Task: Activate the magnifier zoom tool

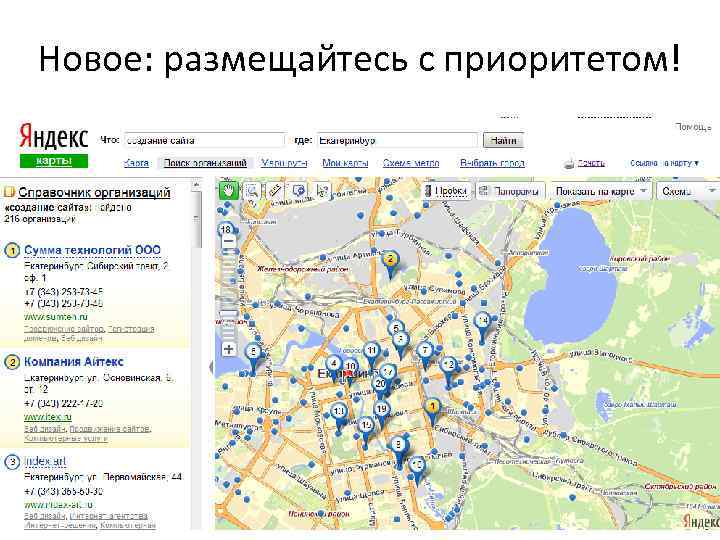Action: pyautogui.click(x=252, y=191)
